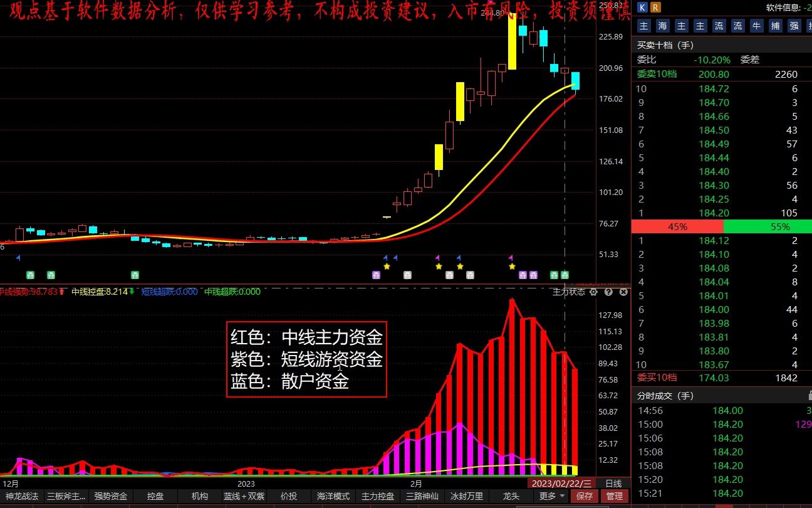Open the 三路神仙 tab
Screen dimensions: 812x508
[422, 496]
